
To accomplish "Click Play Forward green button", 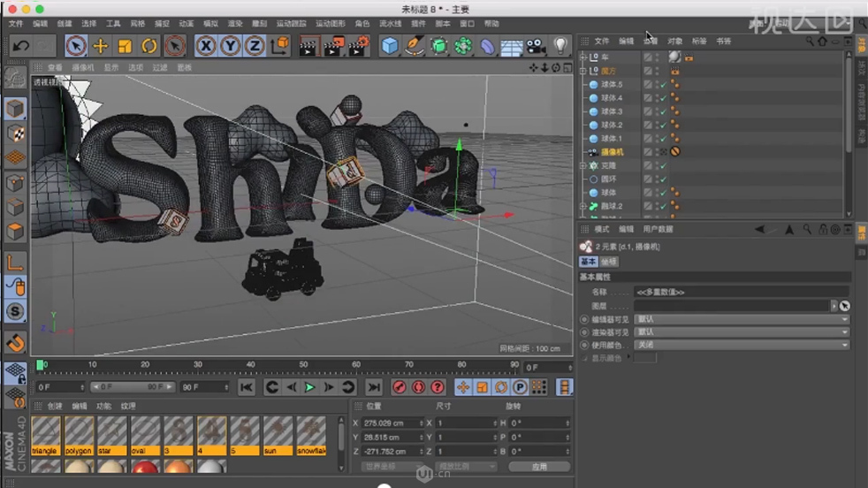I will pos(310,387).
